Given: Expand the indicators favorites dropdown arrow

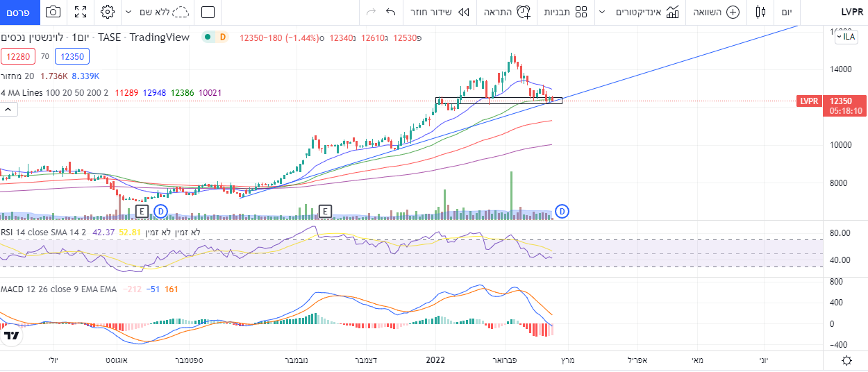Looking at the screenshot, I should click(601, 12).
